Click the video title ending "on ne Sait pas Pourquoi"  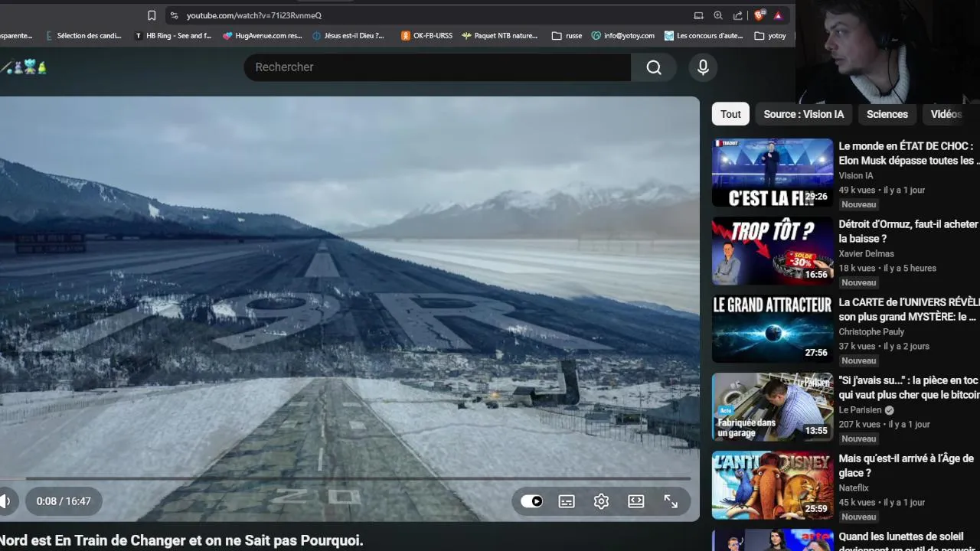pos(181,540)
